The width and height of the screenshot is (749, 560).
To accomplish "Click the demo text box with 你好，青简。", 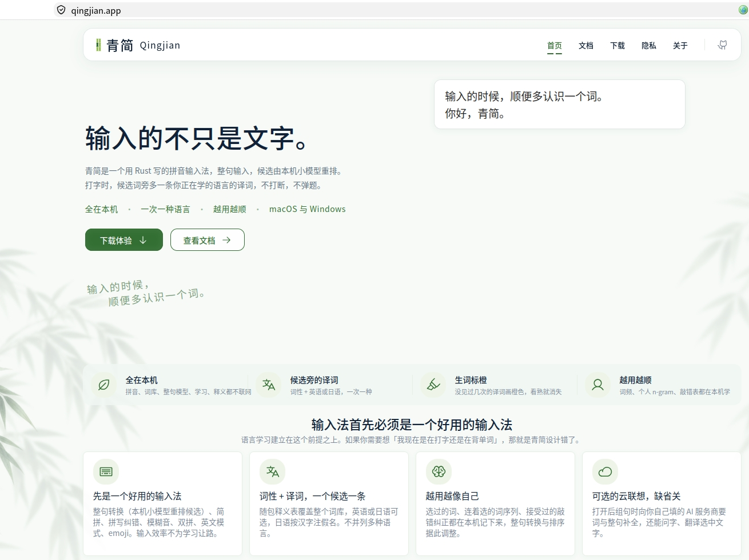I will click(x=560, y=105).
